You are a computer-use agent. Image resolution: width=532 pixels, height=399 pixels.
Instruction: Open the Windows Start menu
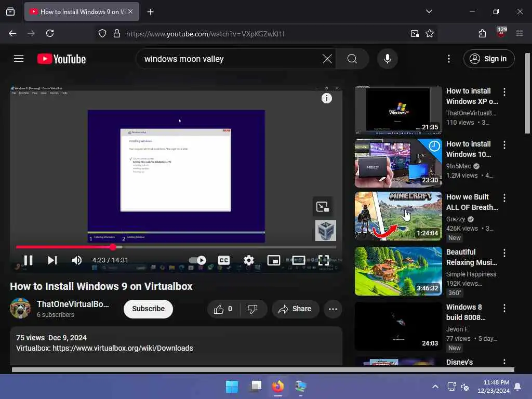click(x=232, y=387)
